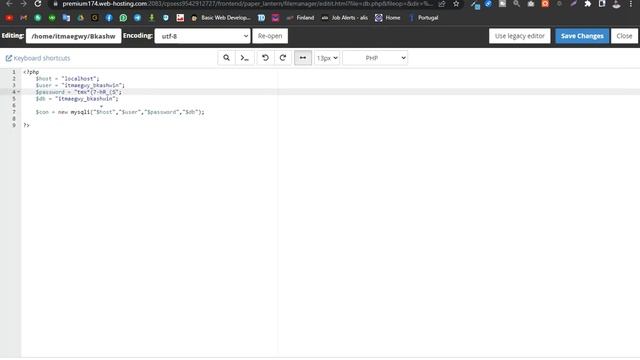Click the Re-open button
This screenshot has width=640, height=360.
[270, 36]
